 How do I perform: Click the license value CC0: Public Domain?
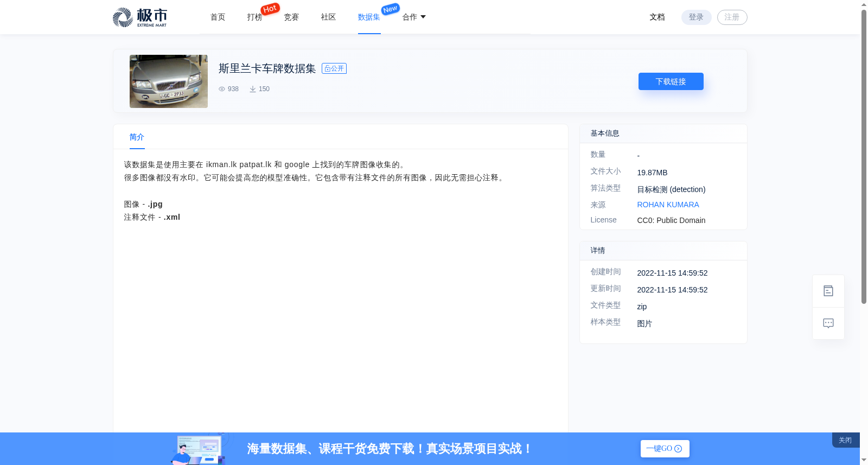[x=672, y=220]
